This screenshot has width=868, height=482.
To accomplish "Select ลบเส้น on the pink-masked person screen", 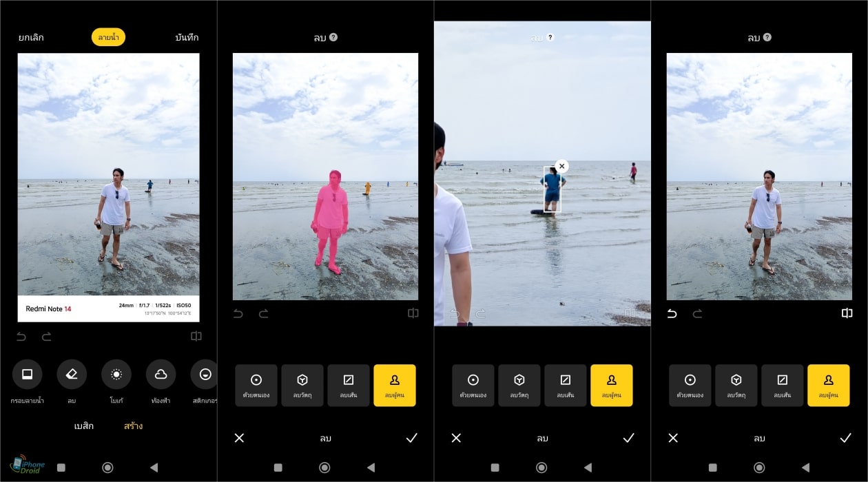I will [349, 386].
